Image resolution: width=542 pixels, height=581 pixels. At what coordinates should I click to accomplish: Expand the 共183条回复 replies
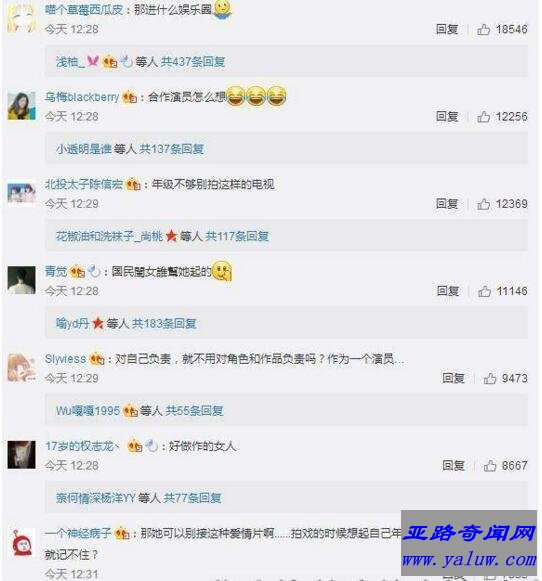[x=164, y=324]
